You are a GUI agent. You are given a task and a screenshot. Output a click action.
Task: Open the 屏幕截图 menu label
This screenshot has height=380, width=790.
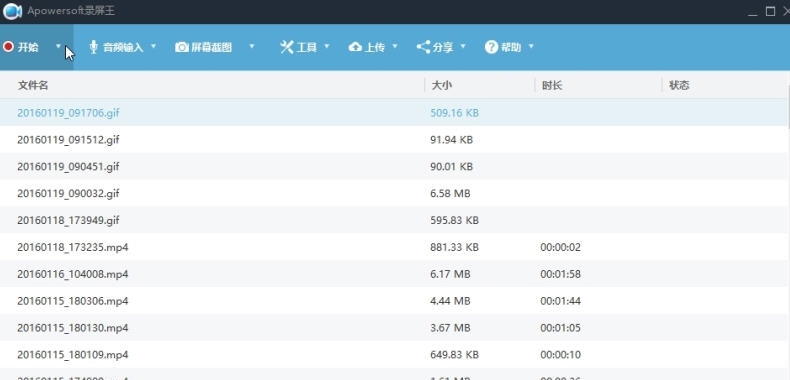click(x=211, y=47)
